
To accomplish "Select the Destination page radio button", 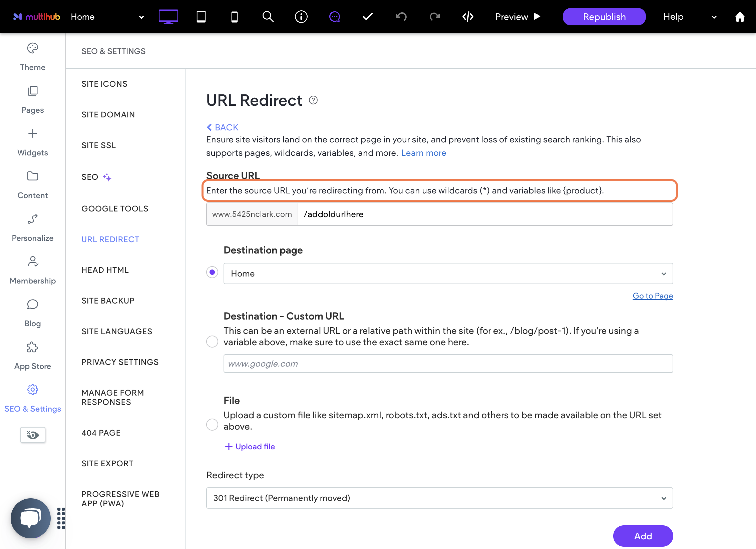I will click(212, 272).
